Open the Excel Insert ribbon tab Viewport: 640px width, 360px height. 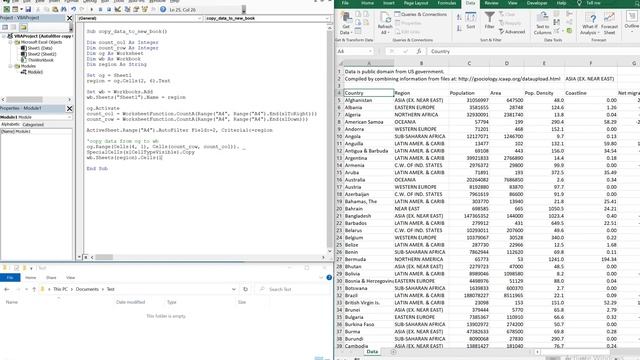tap(389, 3)
